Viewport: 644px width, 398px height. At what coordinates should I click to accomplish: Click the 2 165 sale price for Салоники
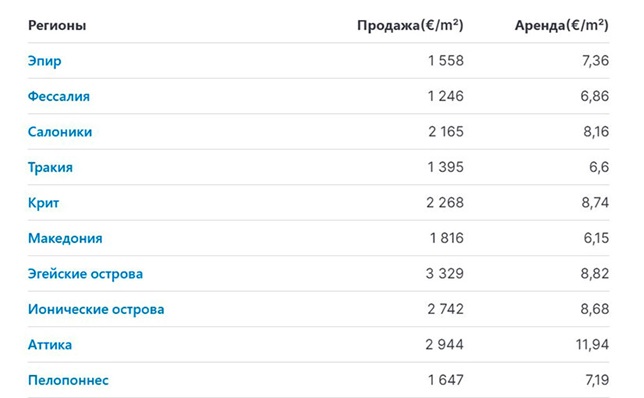446,132
